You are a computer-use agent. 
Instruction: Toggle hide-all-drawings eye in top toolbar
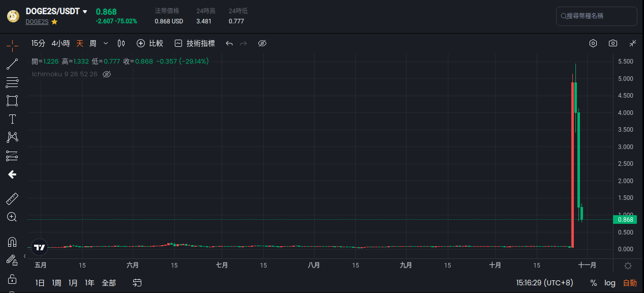[262, 43]
